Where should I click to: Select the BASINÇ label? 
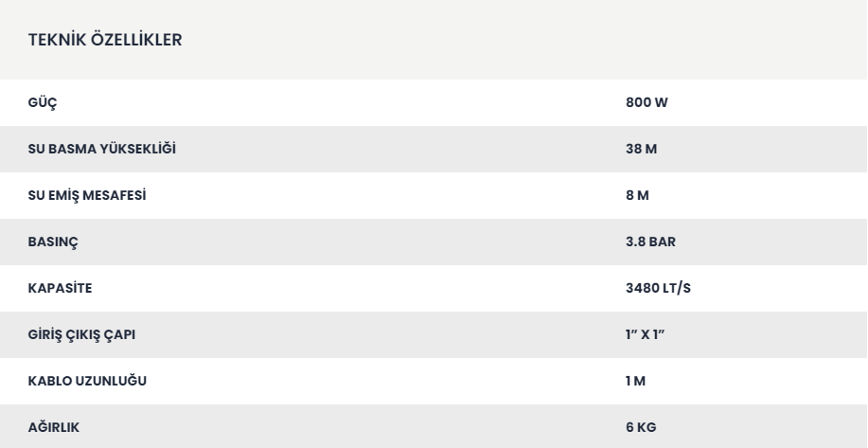[53, 242]
